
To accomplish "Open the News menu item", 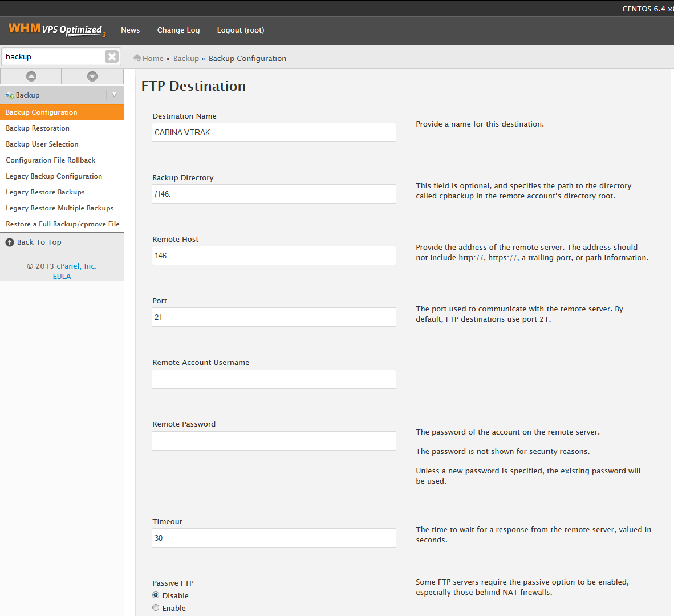I will (130, 30).
